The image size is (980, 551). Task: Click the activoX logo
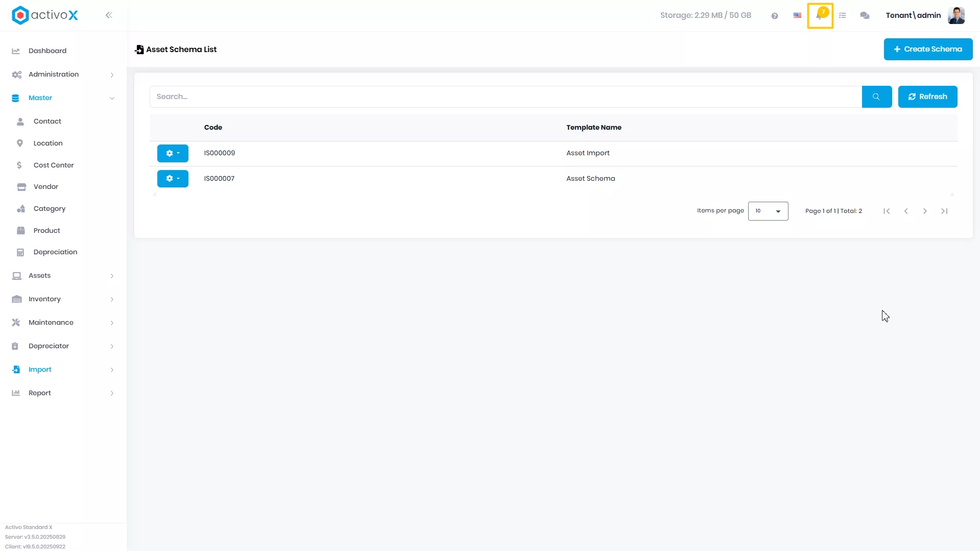pos(45,15)
